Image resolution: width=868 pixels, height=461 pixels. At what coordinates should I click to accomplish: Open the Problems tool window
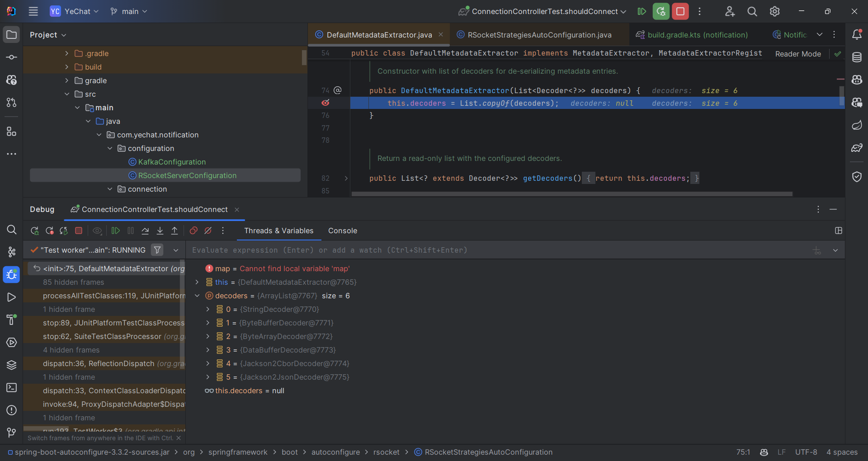[x=11, y=410]
